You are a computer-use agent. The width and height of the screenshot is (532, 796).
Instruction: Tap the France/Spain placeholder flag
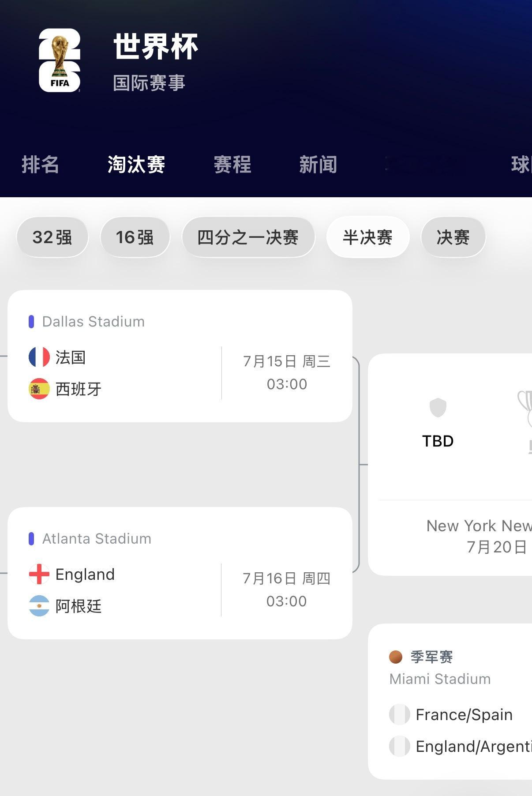click(x=400, y=714)
